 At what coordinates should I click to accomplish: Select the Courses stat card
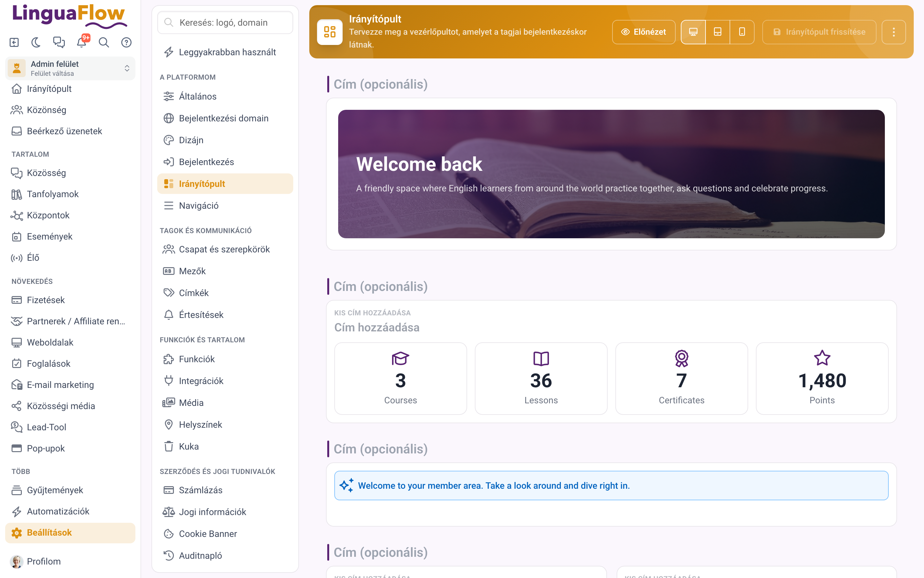click(400, 379)
